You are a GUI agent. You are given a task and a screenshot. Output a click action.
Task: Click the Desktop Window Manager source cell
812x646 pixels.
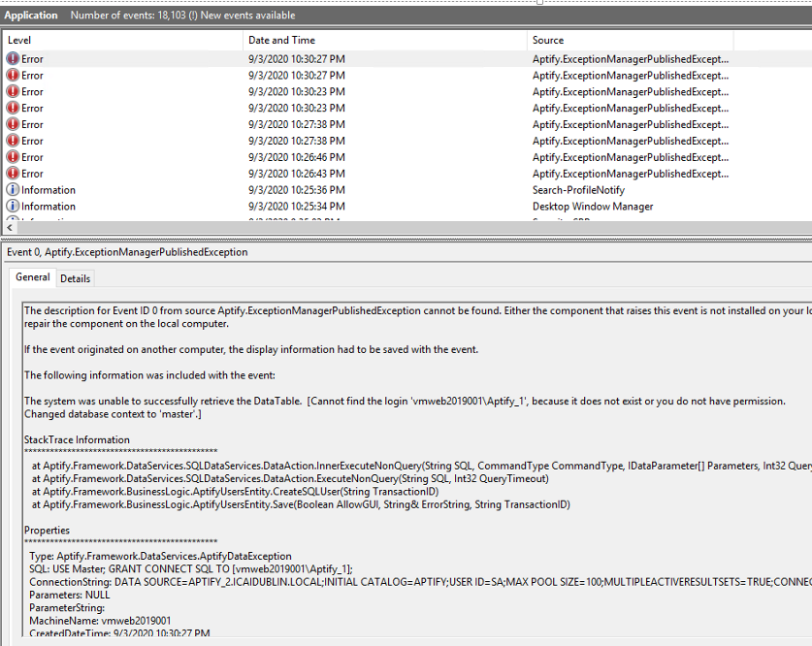593,206
